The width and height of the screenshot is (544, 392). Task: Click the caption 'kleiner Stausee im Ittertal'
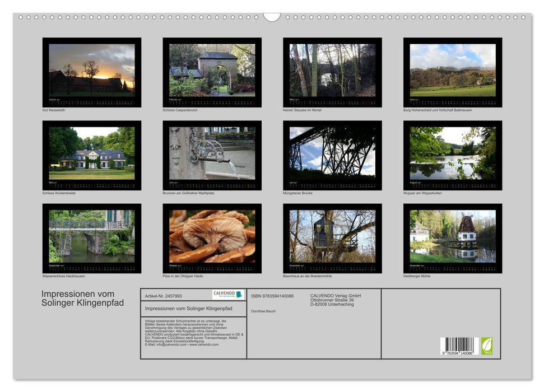coord(302,110)
